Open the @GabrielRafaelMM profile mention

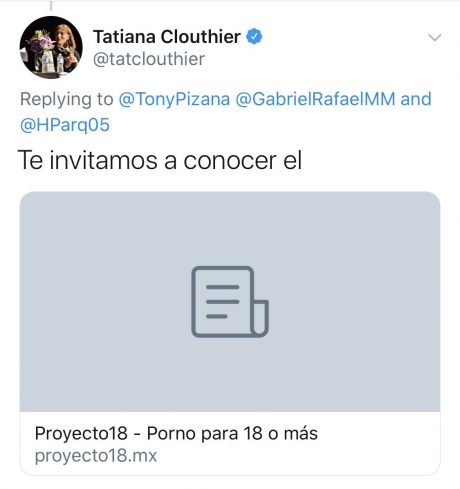coord(315,99)
